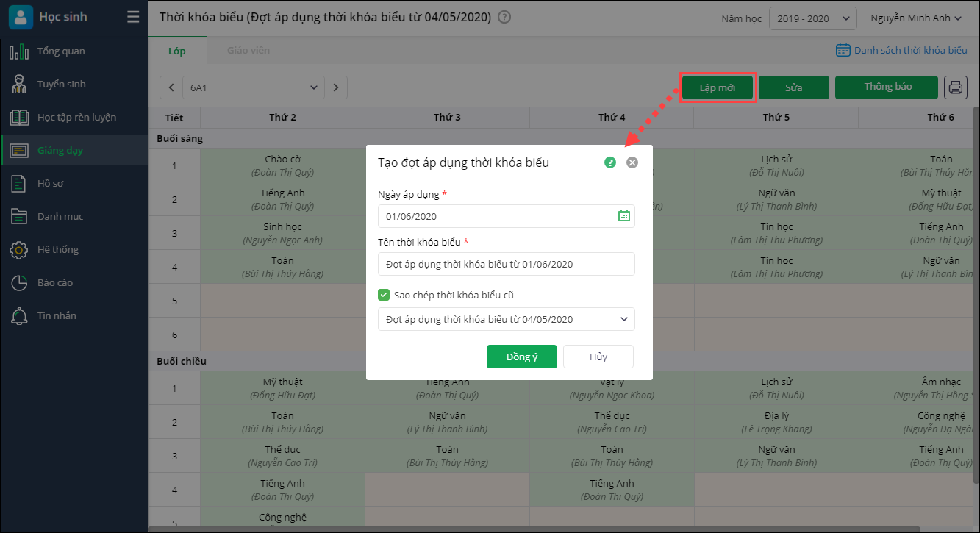980x533 pixels.
Task: Click the help icon beside page title
Action: click(504, 17)
